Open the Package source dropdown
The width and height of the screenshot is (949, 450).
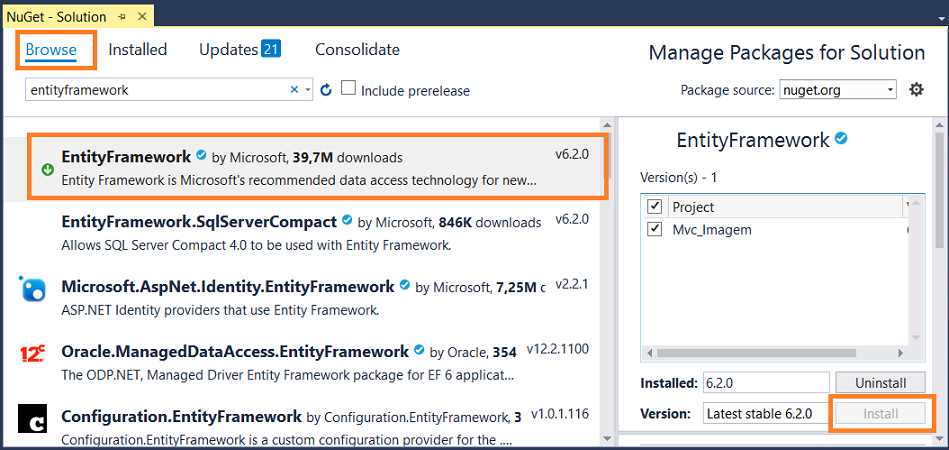pos(838,90)
